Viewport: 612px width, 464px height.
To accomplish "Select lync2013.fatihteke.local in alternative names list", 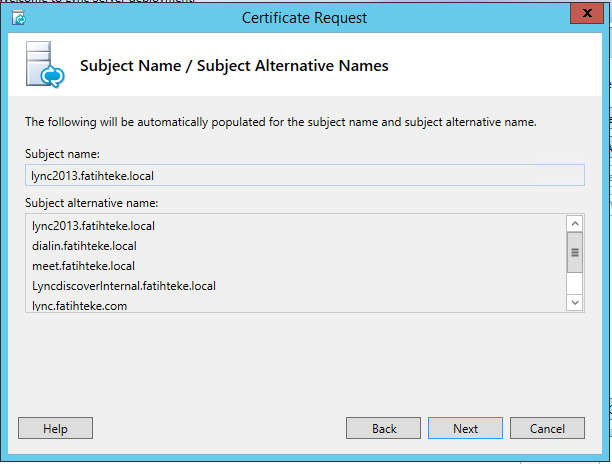I will (x=93, y=226).
